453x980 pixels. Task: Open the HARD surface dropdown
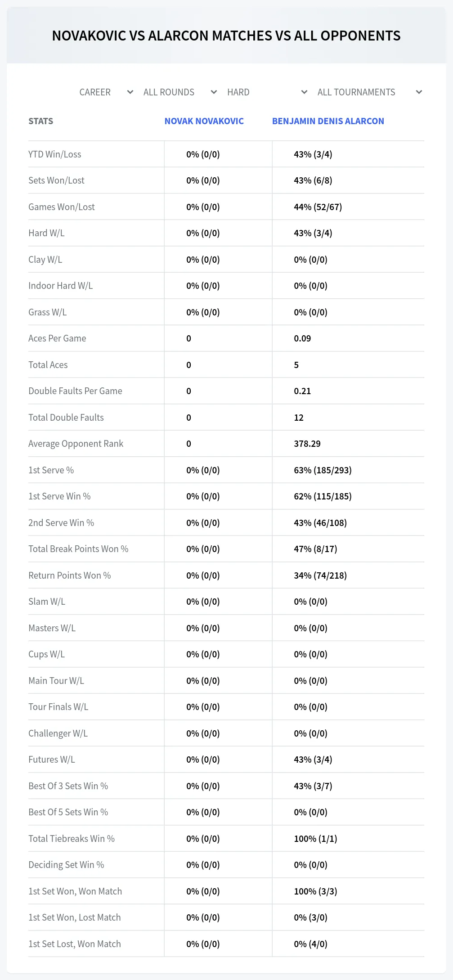tap(267, 92)
